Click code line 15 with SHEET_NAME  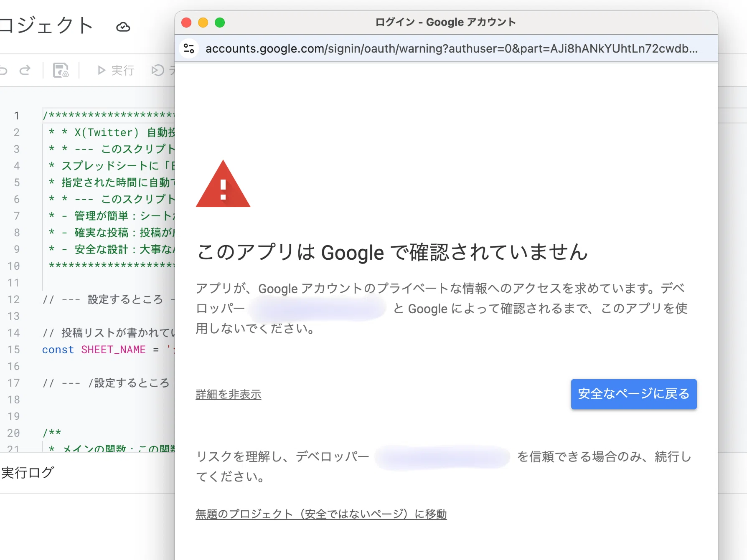click(108, 350)
